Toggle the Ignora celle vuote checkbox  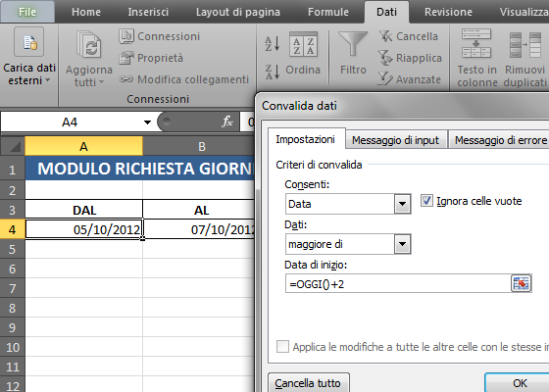point(426,201)
